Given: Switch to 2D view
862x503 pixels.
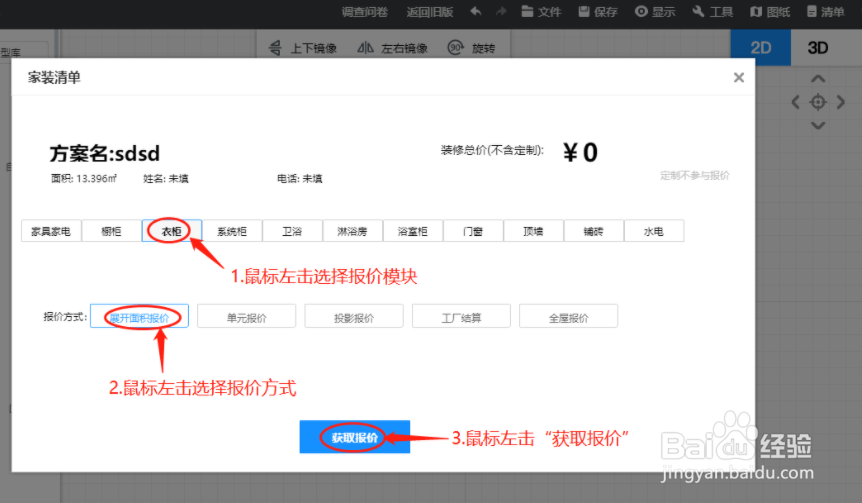Looking at the screenshot, I should 760,48.
